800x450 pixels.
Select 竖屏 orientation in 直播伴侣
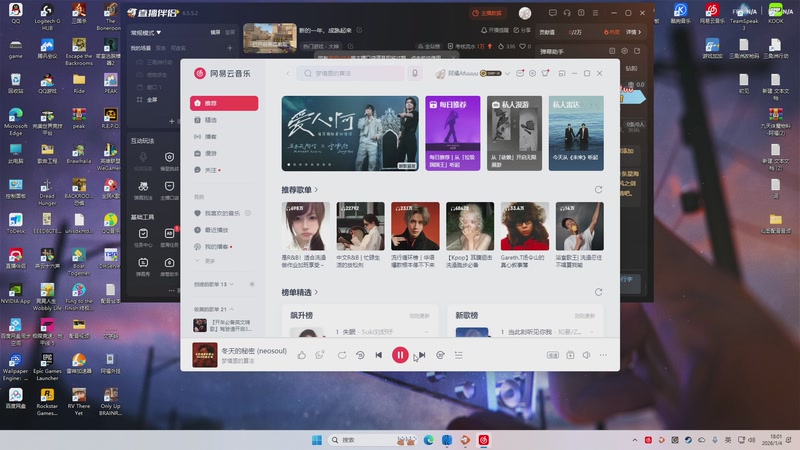click(x=230, y=32)
